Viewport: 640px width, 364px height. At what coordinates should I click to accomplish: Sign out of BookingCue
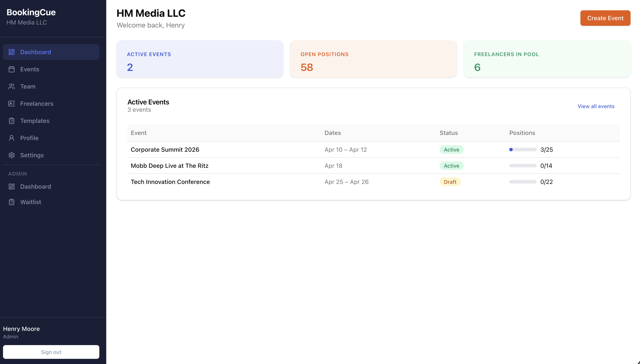point(51,352)
